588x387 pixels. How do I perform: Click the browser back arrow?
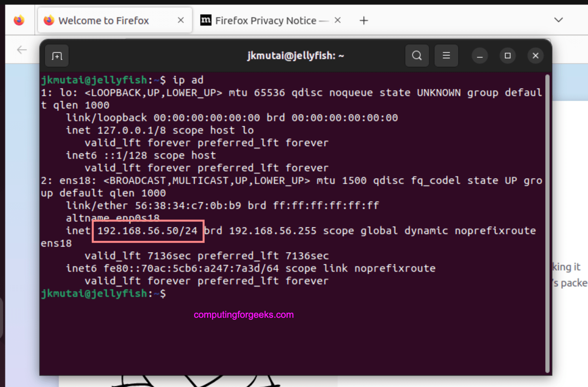22,50
